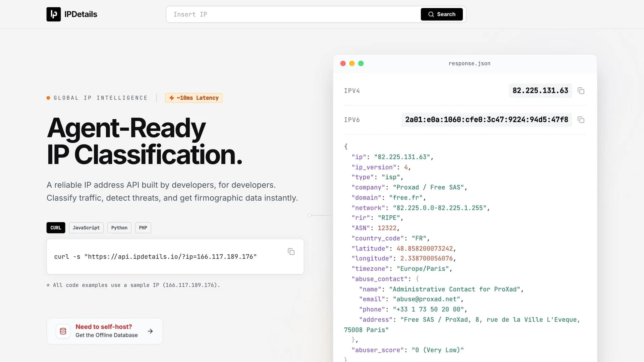The width and height of the screenshot is (644, 362).
Task: Click the "latitude" value line
Action: [404, 248]
